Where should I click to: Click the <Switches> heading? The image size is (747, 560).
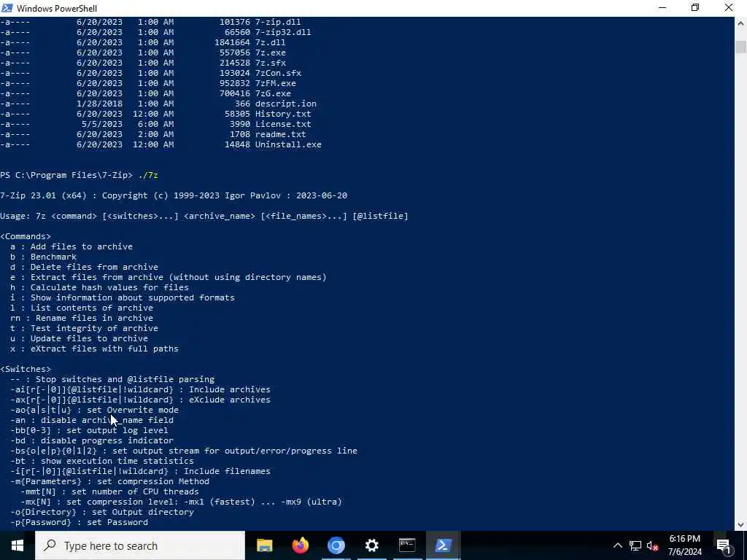tap(26, 369)
